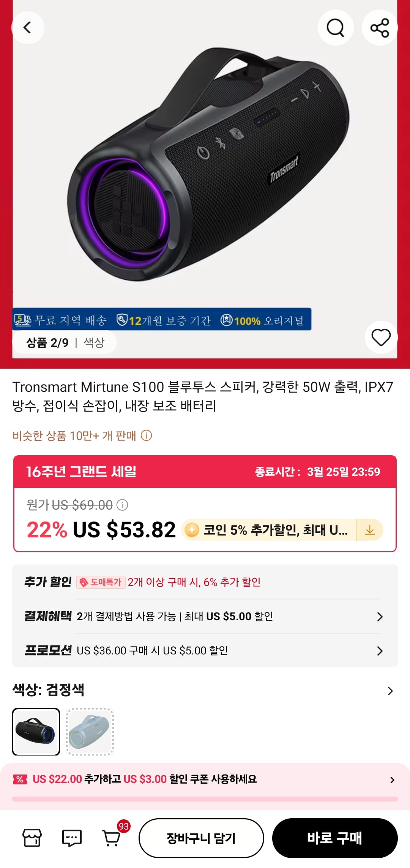Expand the 색상 color options chevron

(x=390, y=691)
